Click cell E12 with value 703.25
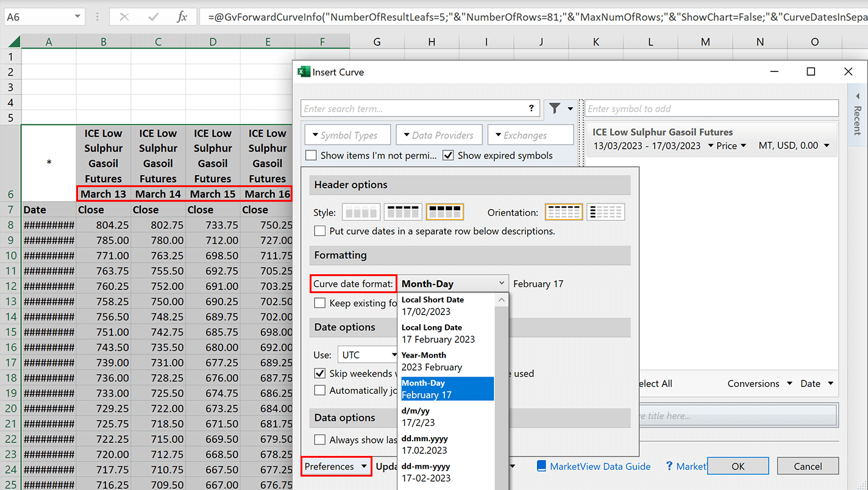868x490 pixels. coord(268,286)
